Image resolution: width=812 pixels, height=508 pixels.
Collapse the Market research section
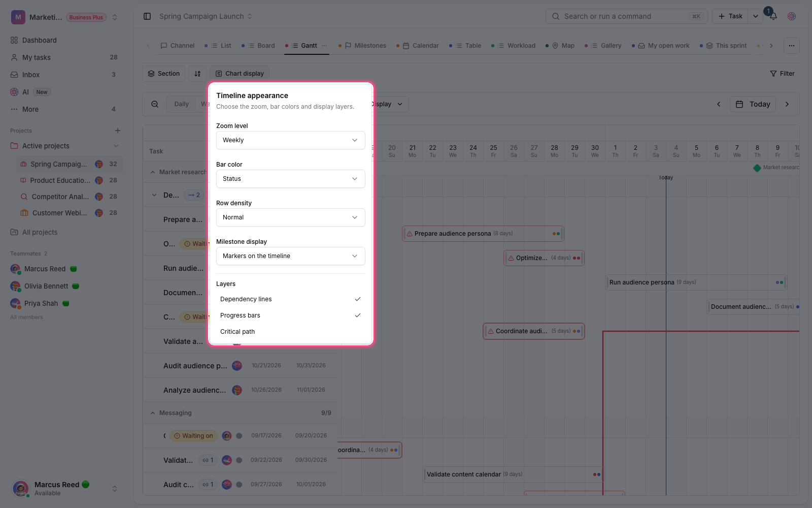(x=153, y=172)
